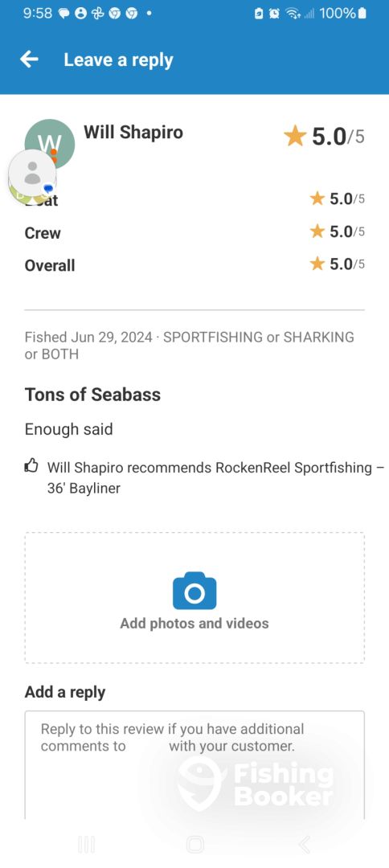Tap Android back navigation chevron
389x868 pixels.
(x=304, y=844)
